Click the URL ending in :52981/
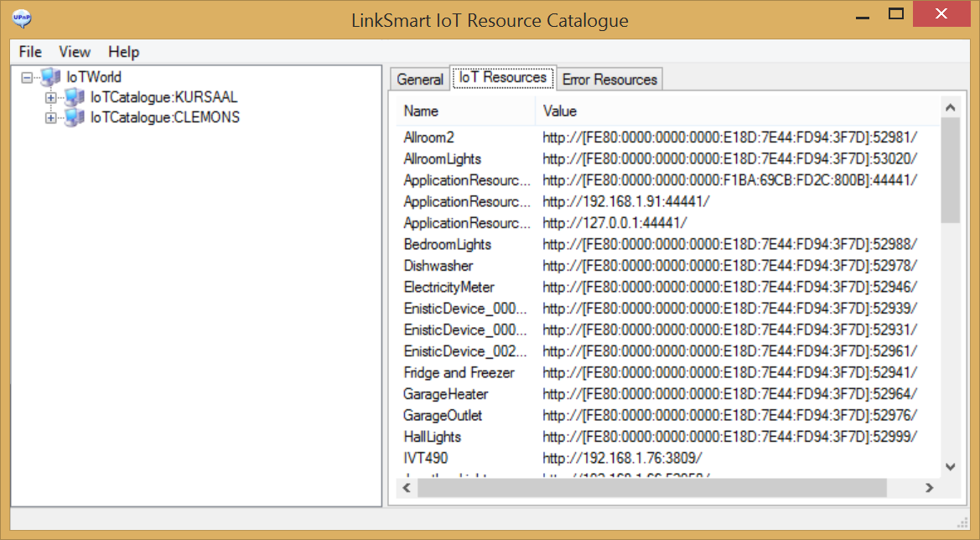The height and width of the screenshot is (540, 980). tap(730, 138)
